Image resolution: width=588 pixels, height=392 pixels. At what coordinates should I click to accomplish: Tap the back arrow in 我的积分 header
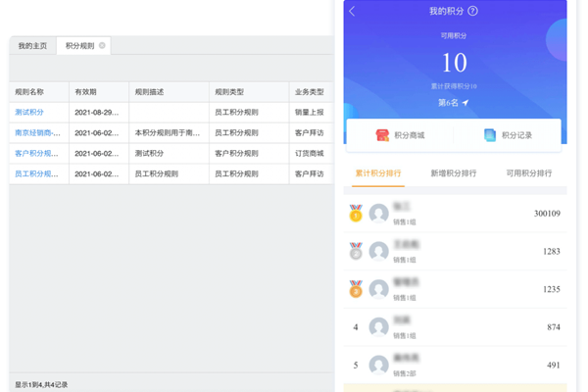click(x=353, y=12)
